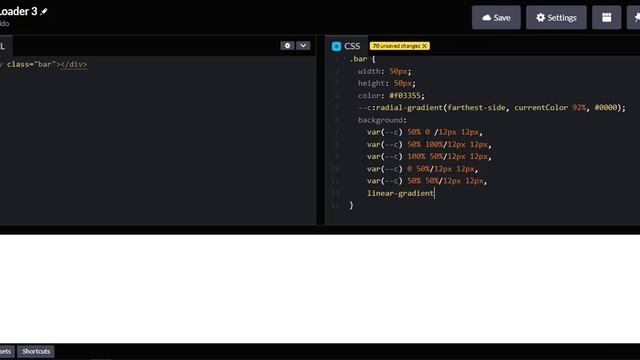Edit the pen title with pencil icon
The height and width of the screenshot is (360, 640).
[44, 11]
